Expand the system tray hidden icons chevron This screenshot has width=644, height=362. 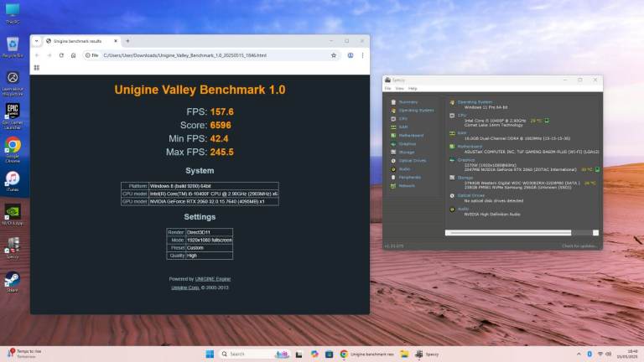pyautogui.click(x=579, y=354)
